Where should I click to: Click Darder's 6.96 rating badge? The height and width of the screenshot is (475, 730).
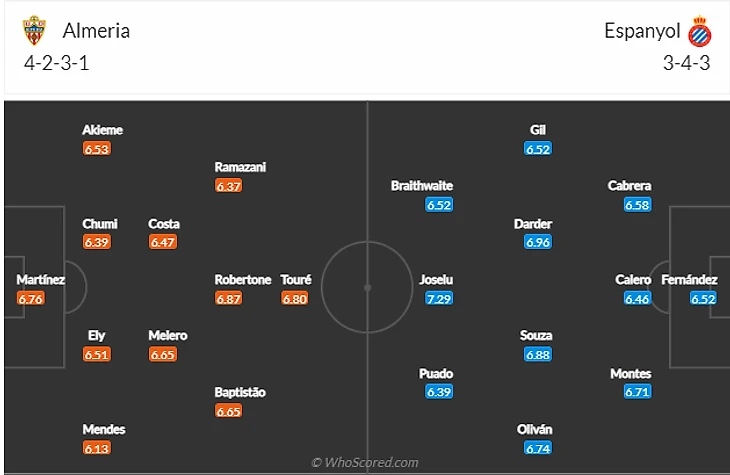(538, 242)
